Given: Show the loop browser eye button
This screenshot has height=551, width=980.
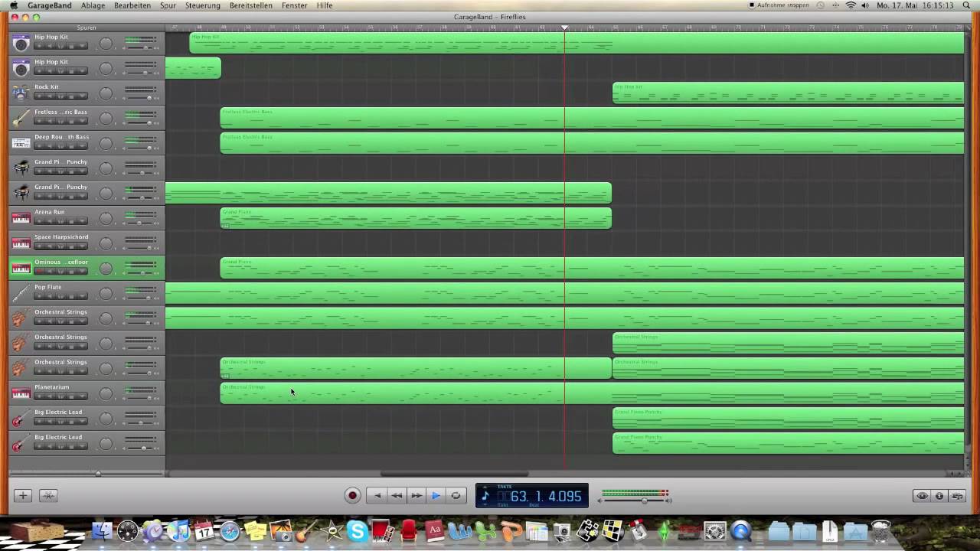Looking at the screenshot, I should pyautogui.click(x=922, y=496).
